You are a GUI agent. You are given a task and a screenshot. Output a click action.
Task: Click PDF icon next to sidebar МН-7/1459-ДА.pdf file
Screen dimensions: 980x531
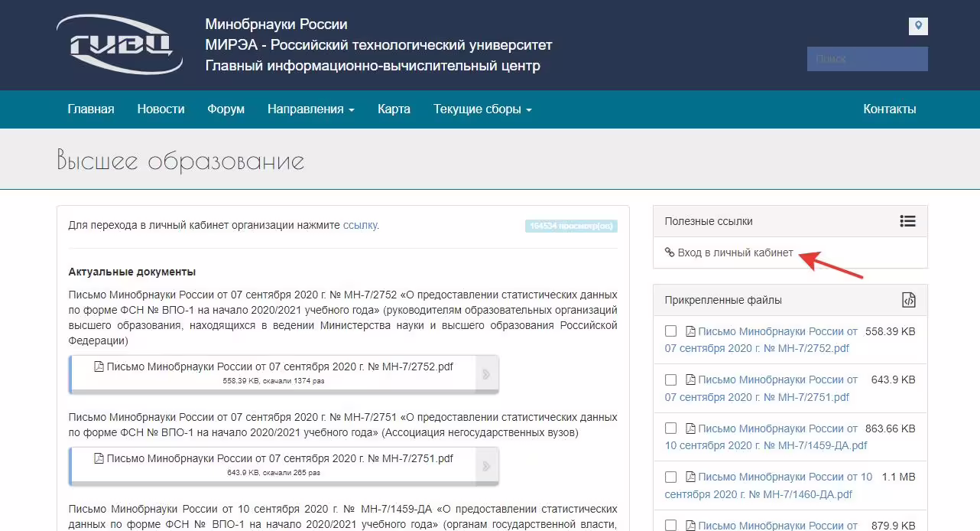[690, 428]
